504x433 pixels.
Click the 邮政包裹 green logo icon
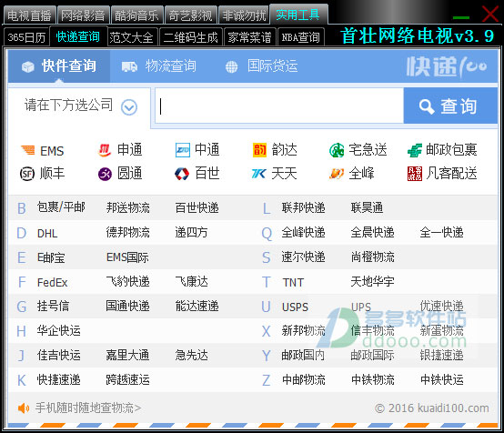[x=414, y=150]
